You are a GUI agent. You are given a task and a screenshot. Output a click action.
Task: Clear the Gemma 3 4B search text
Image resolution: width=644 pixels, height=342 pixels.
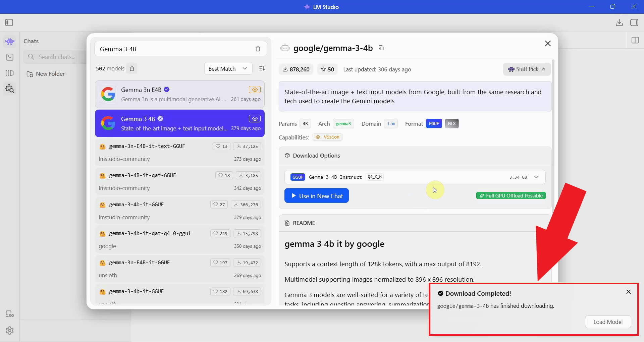tap(258, 49)
